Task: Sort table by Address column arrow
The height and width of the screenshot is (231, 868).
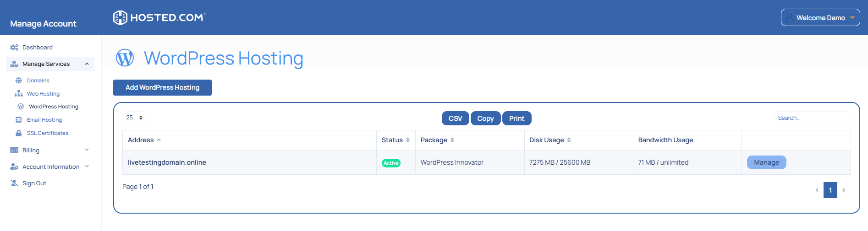Action: tap(159, 140)
